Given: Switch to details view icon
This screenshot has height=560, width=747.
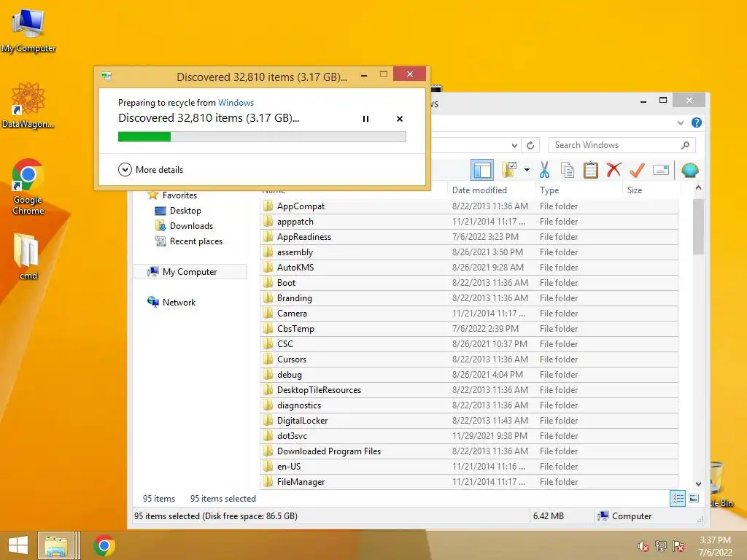Looking at the screenshot, I should tap(678, 499).
